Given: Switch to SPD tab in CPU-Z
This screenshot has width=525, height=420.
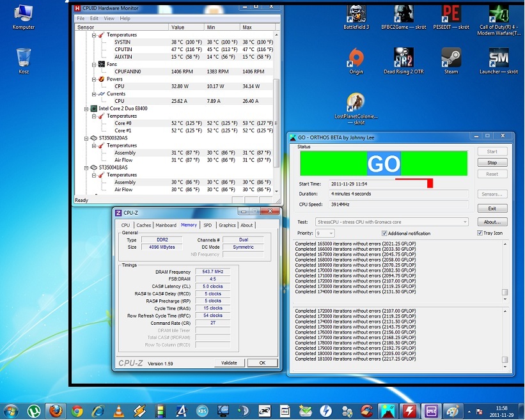Looking at the screenshot, I should tap(208, 225).
